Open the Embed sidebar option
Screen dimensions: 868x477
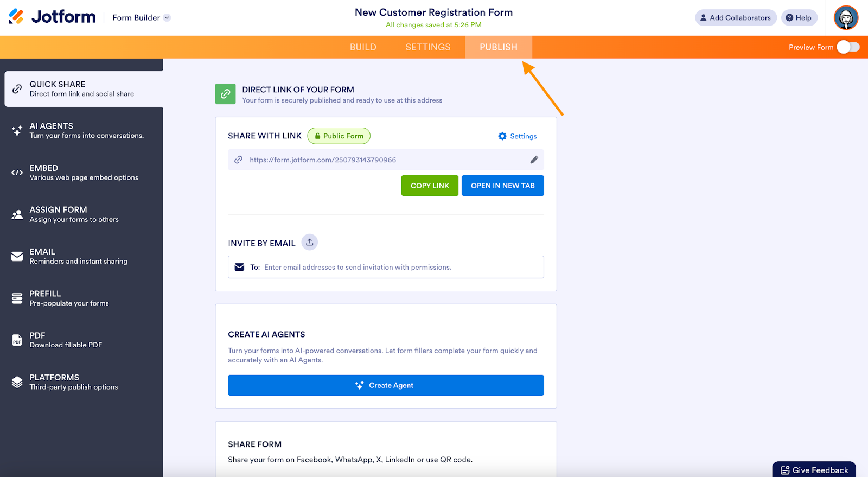[x=81, y=173]
